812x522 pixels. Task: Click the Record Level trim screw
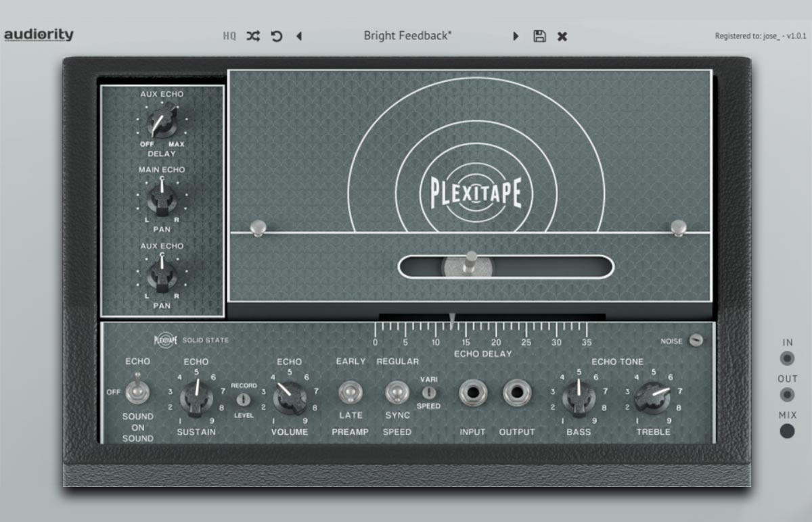243,400
